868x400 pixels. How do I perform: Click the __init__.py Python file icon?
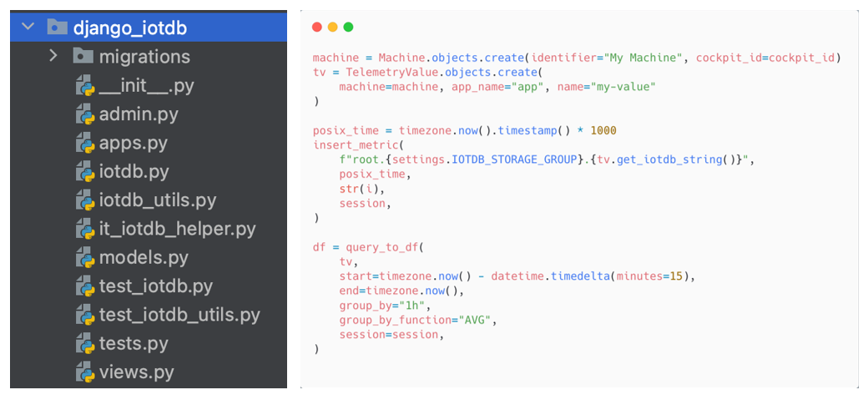84,85
